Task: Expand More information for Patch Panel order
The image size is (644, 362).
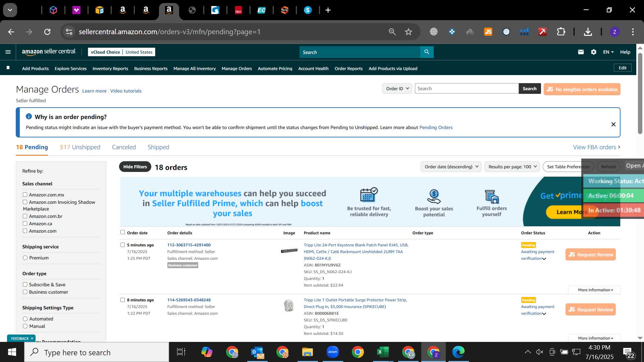Action: click(595, 290)
